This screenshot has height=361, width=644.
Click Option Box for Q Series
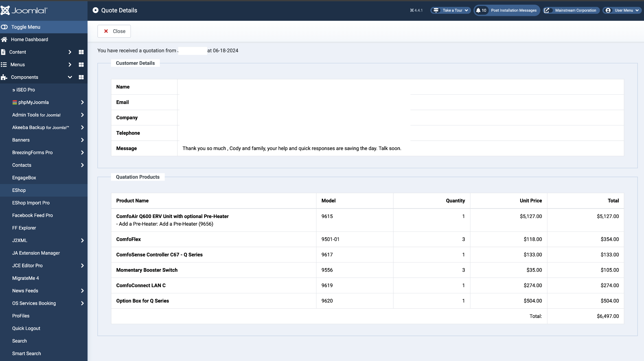(x=143, y=301)
